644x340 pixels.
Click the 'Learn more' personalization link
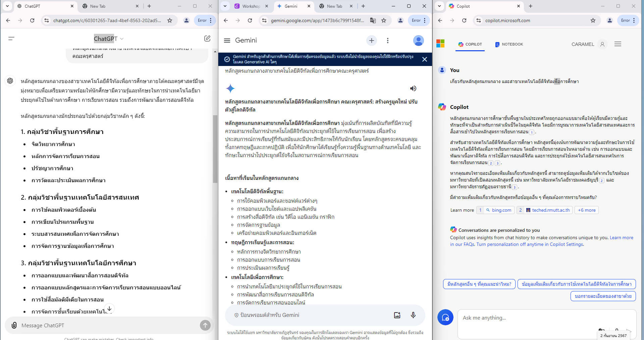click(x=621, y=237)
